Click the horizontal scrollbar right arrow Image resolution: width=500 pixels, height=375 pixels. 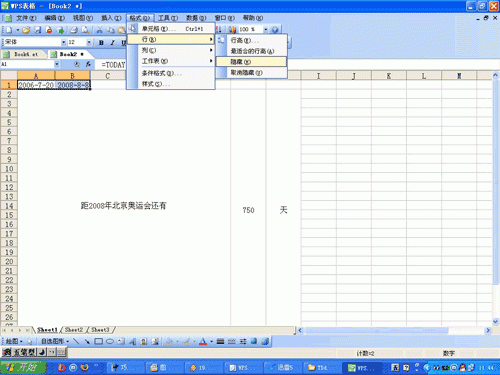coord(488,330)
